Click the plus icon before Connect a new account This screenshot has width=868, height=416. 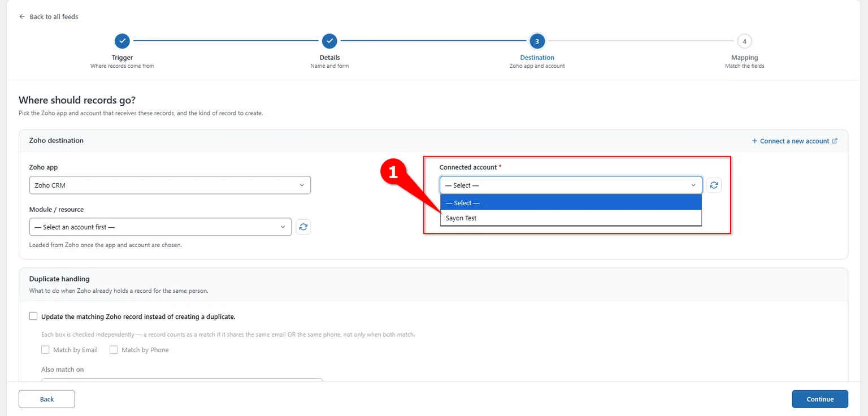(754, 141)
